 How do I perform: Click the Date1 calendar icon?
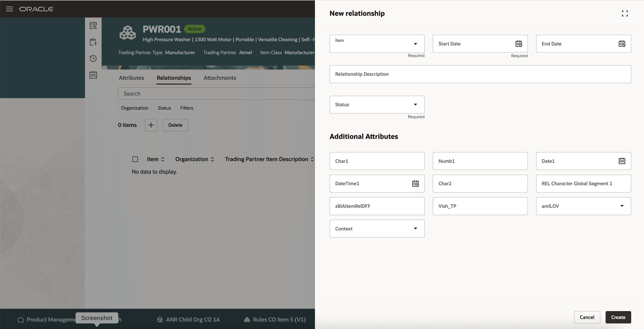click(622, 161)
